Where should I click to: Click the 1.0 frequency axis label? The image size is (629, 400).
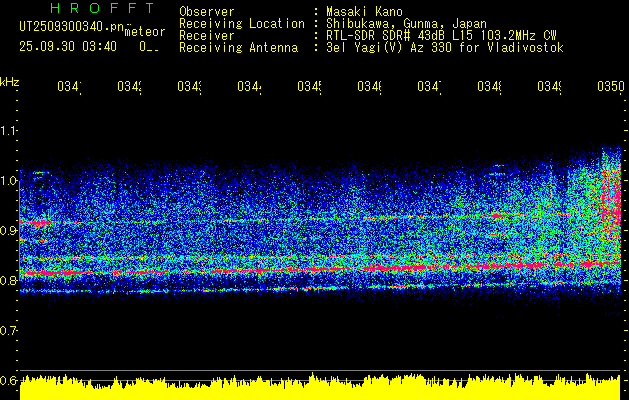(x=9, y=181)
